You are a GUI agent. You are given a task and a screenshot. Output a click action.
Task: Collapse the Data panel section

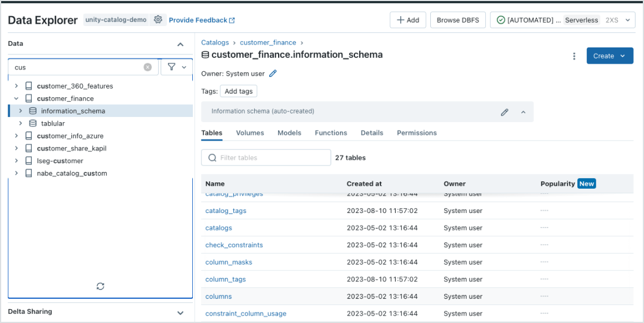coord(180,44)
